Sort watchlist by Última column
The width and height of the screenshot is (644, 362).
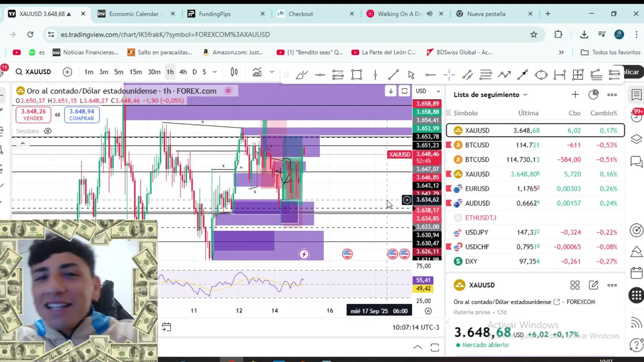[x=528, y=113]
